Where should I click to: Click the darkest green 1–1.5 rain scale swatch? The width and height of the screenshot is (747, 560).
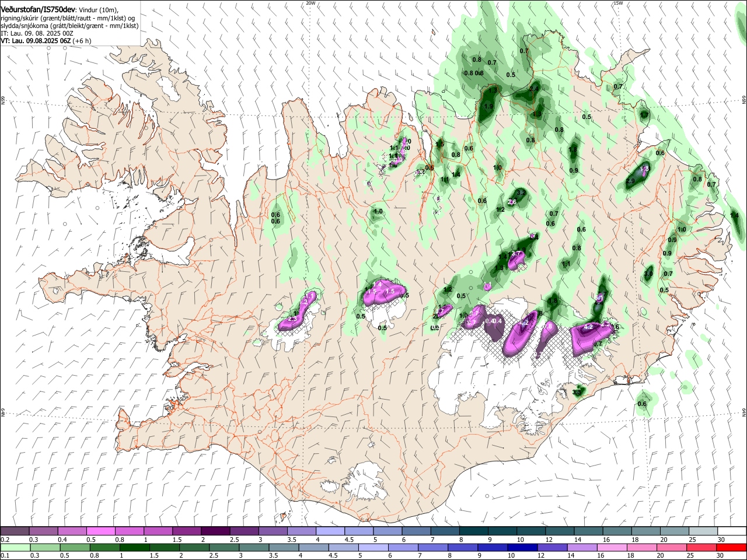(x=135, y=548)
